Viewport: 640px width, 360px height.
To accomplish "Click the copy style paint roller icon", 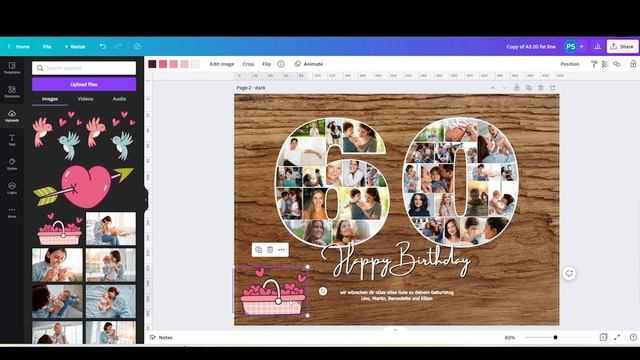I will tap(594, 64).
